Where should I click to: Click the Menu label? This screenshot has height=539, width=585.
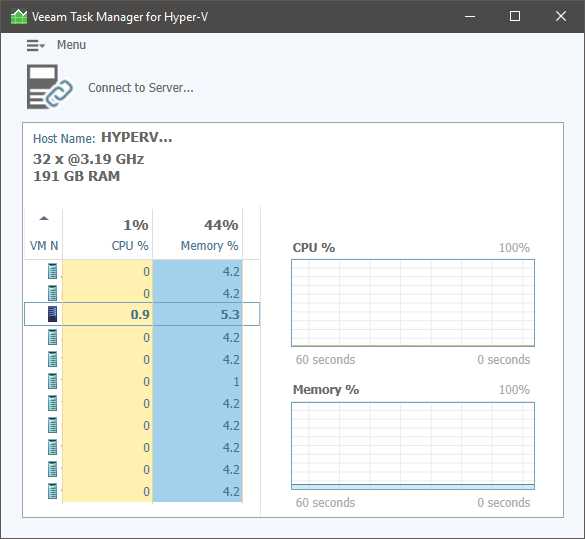[71, 45]
